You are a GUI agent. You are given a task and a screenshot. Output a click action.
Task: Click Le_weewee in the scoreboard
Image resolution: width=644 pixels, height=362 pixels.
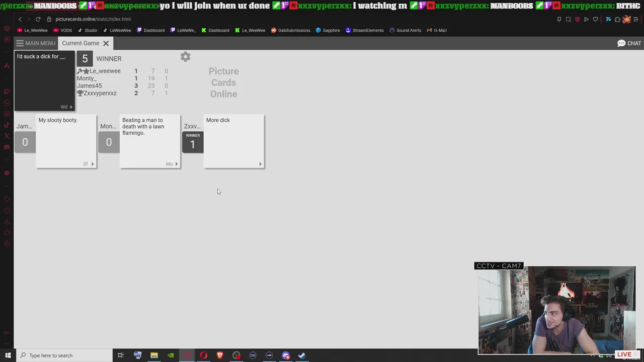coord(105,71)
